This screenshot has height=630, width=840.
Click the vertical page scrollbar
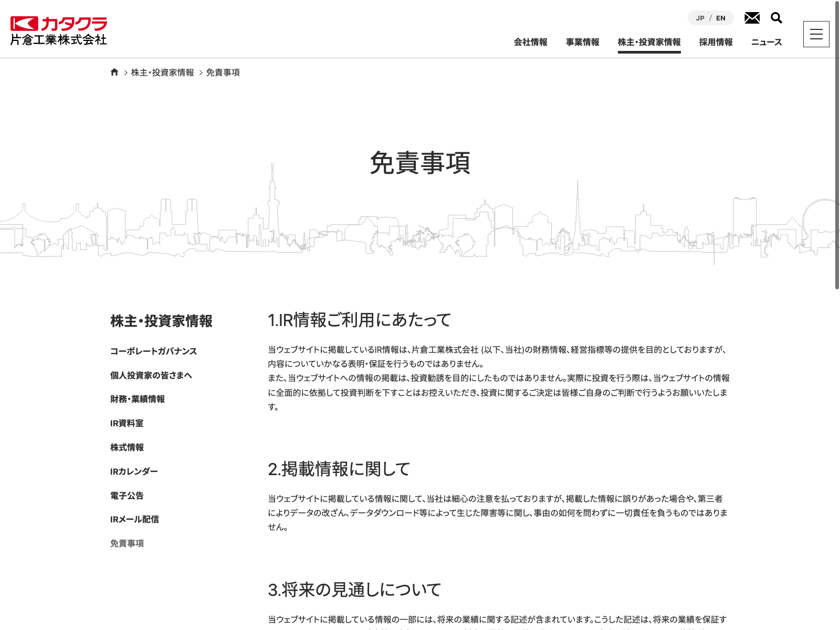pyautogui.click(x=837, y=147)
